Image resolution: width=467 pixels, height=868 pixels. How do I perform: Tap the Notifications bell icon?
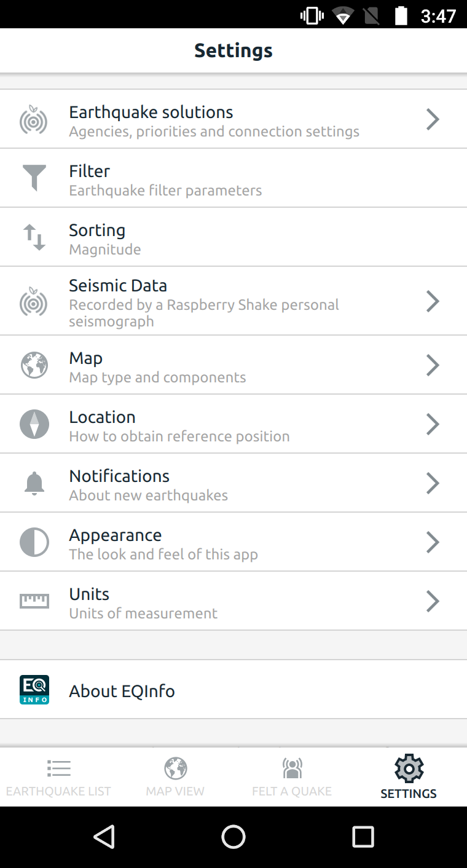click(x=34, y=483)
